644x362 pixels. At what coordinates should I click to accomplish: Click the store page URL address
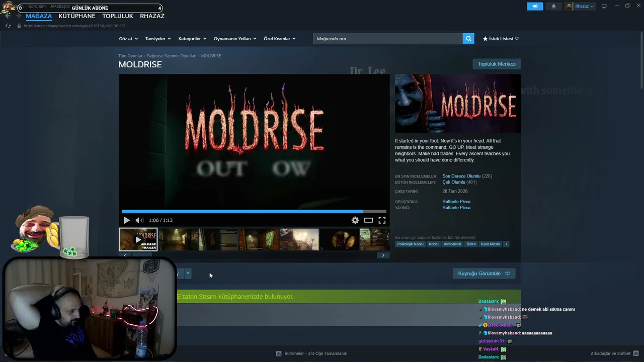click(x=74, y=26)
